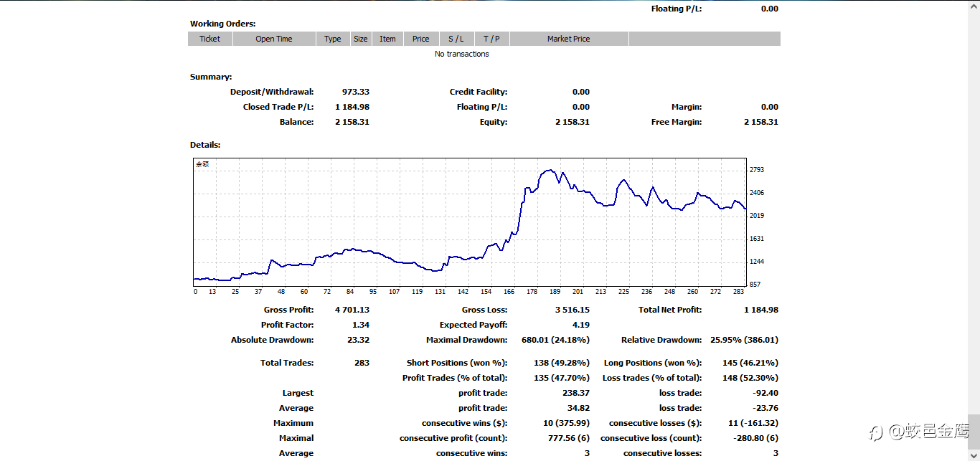
Task: Click the 'Profit Factor:' label
Action: click(288, 325)
